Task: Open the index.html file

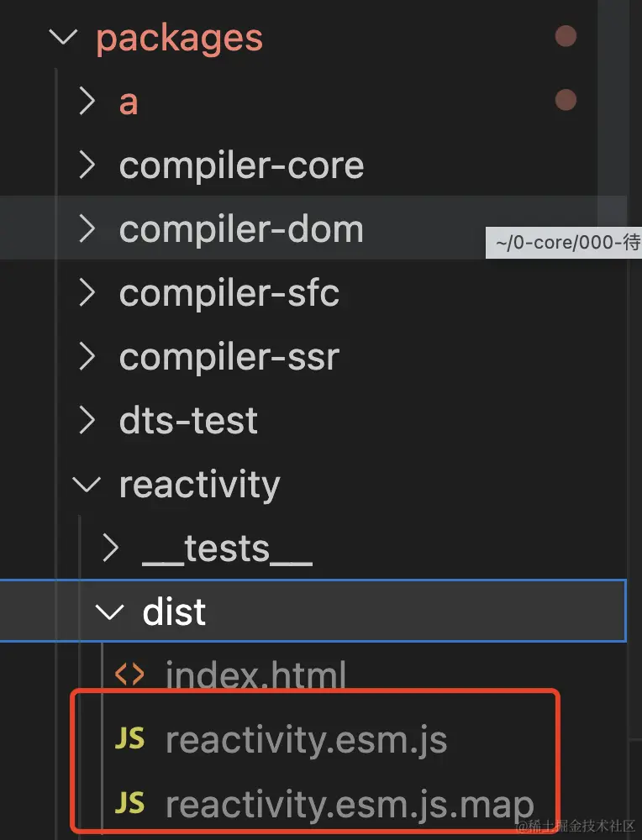Action: pos(255,675)
